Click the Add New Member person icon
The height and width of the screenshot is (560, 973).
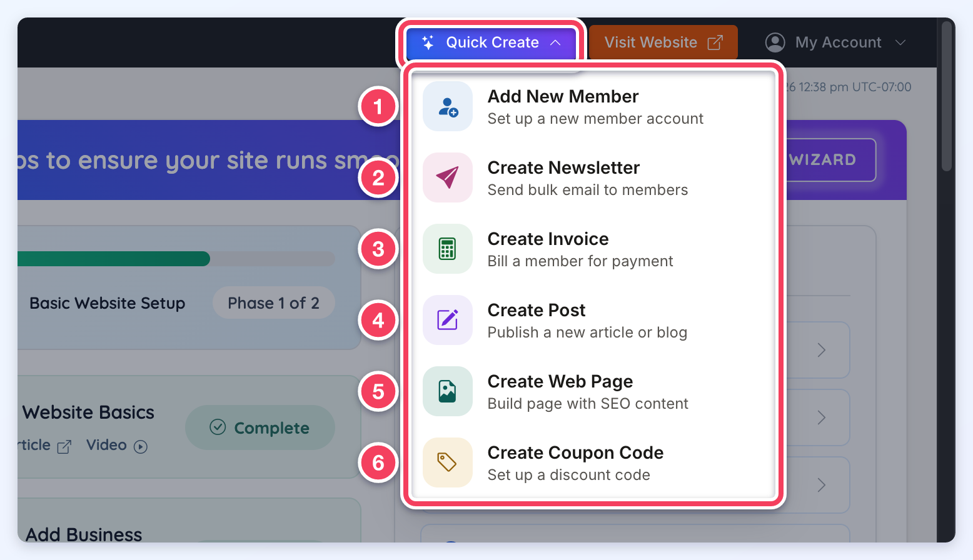pos(448,106)
